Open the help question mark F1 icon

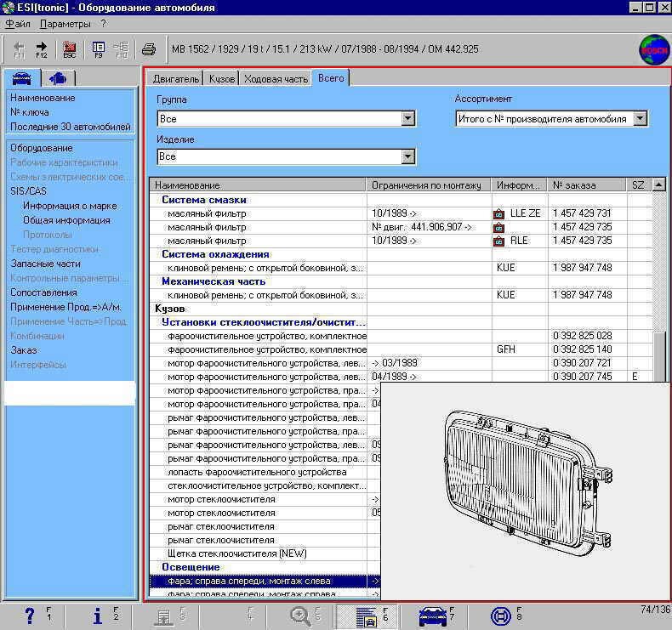(x=31, y=616)
